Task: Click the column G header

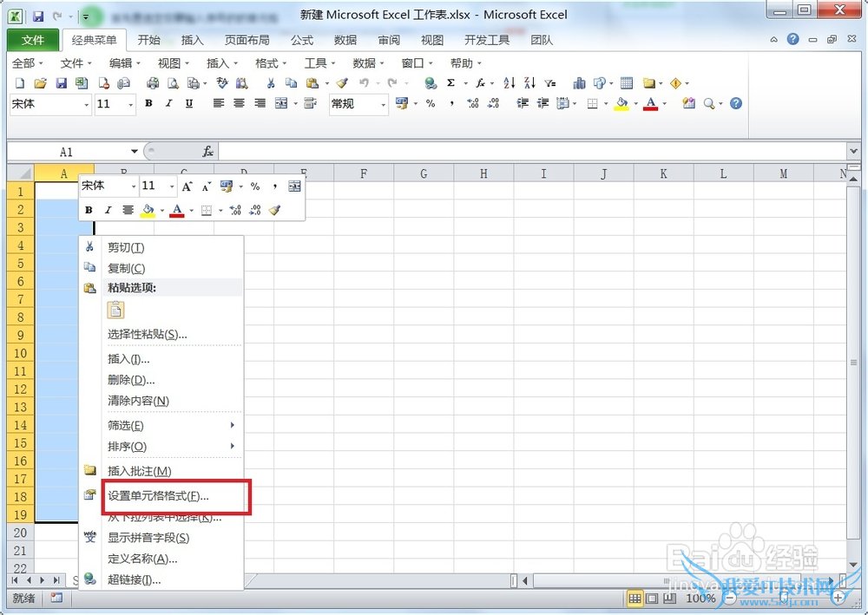Action: [x=424, y=173]
